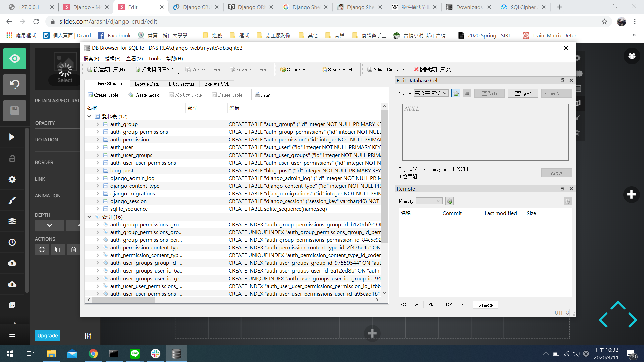Click the Attach Database icon
The image size is (644, 362).
tap(369, 70)
